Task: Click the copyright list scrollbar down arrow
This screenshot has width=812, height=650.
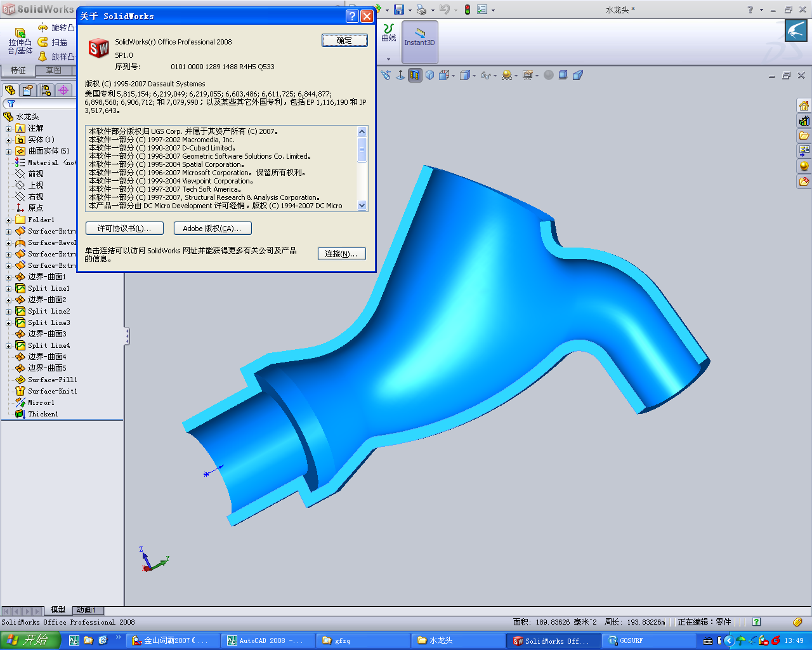Action: [x=362, y=205]
